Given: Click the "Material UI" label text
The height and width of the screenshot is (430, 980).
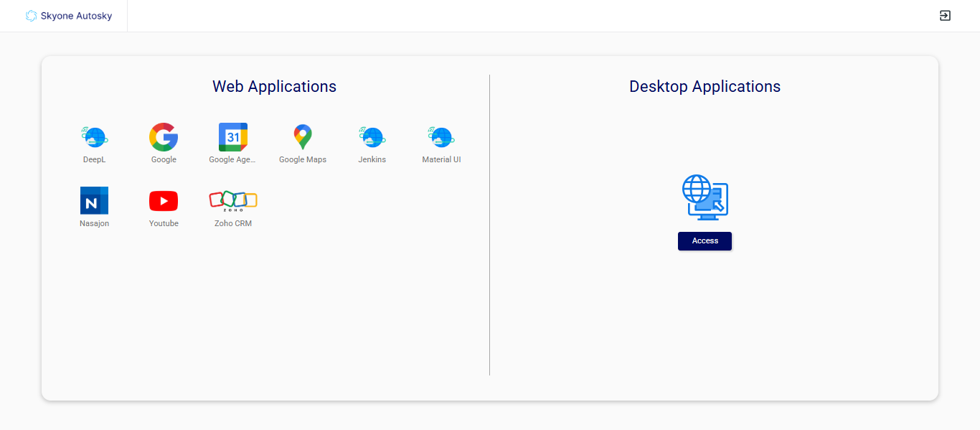Looking at the screenshot, I should (x=441, y=159).
